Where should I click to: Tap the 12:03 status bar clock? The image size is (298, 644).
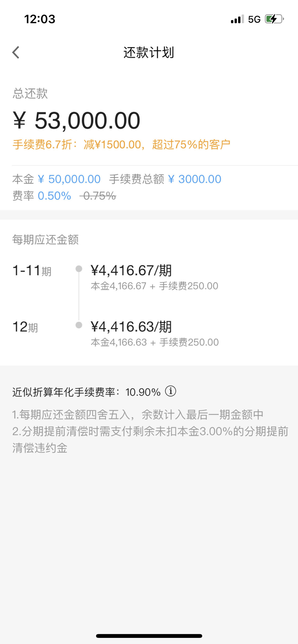[40, 19]
